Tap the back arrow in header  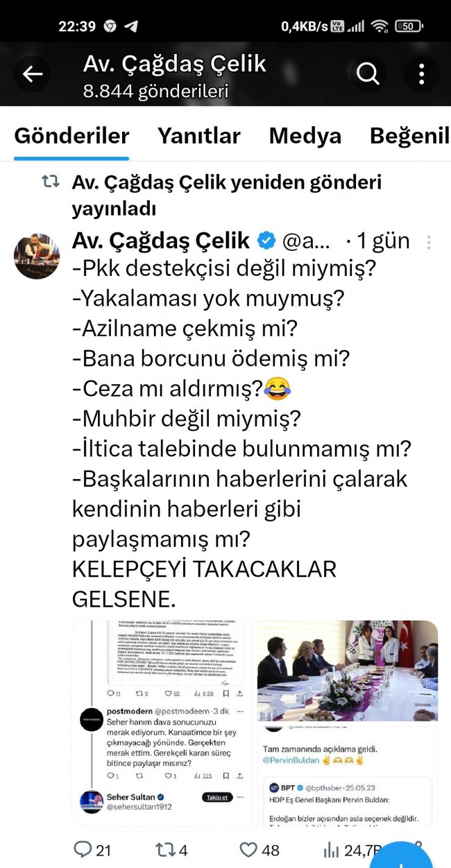pos(33,74)
